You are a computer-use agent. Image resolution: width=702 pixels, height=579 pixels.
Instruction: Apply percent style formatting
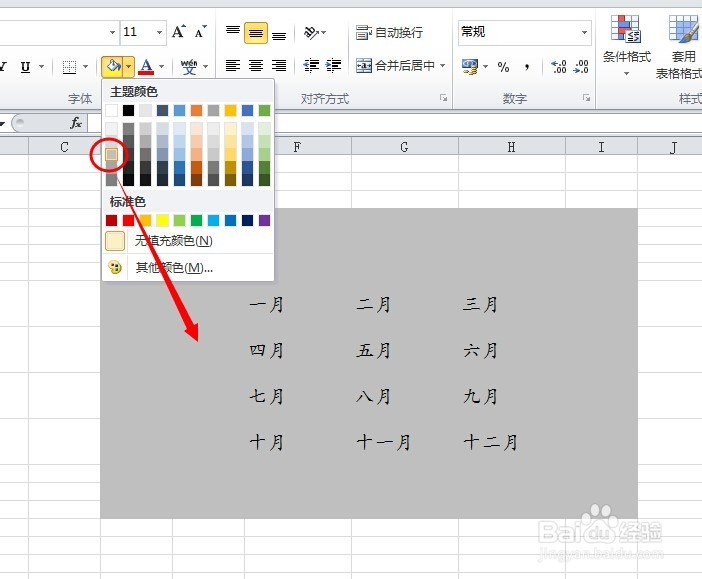[x=503, y=67]
